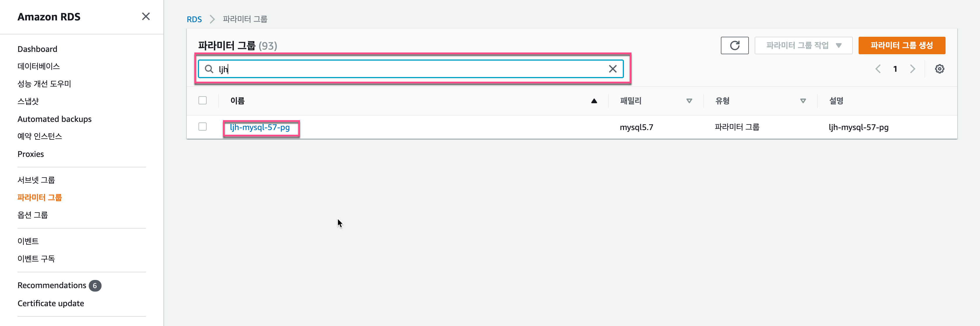Image resolution: width=980 pixels, height=326 pixels.
Task: Click 파라미터 그룹 생성 button
Action: click(x=901, y=45)
